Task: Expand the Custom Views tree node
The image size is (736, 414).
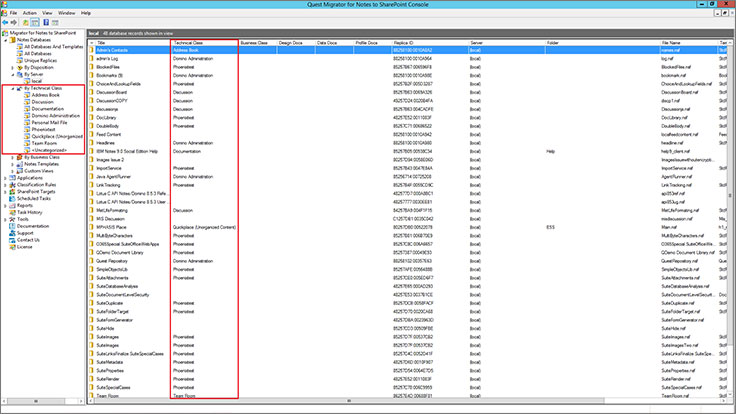Action: [x=13, y=171]
